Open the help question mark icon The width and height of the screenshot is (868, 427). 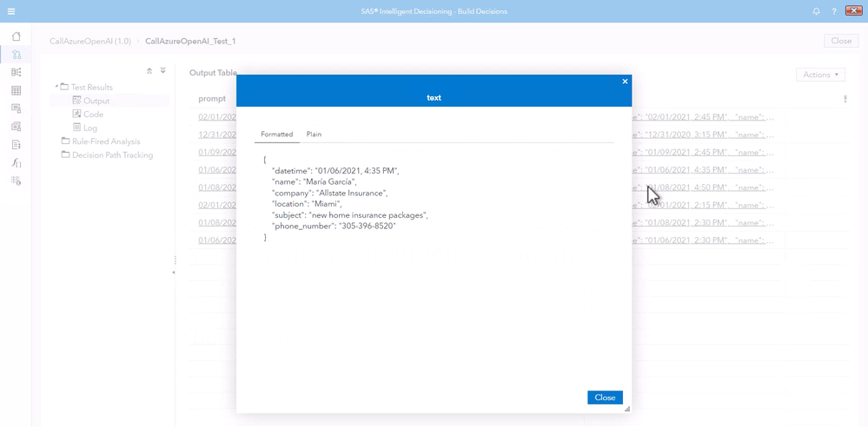point(834,11)
